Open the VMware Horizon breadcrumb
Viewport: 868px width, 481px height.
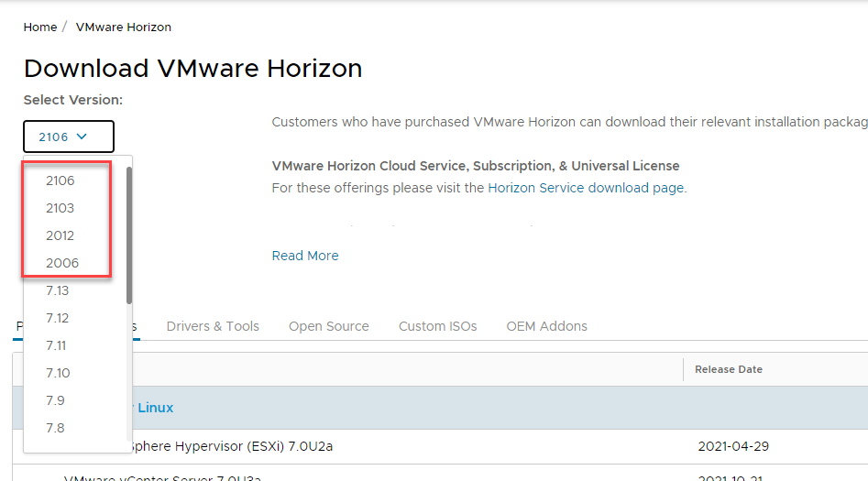coord(124,27)
